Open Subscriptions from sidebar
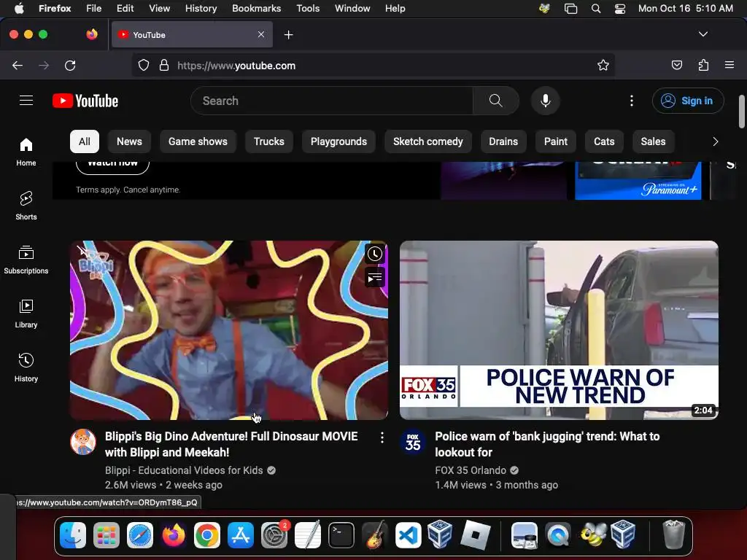The width and height of the screenshot is (747, 560). pos(26,260)
